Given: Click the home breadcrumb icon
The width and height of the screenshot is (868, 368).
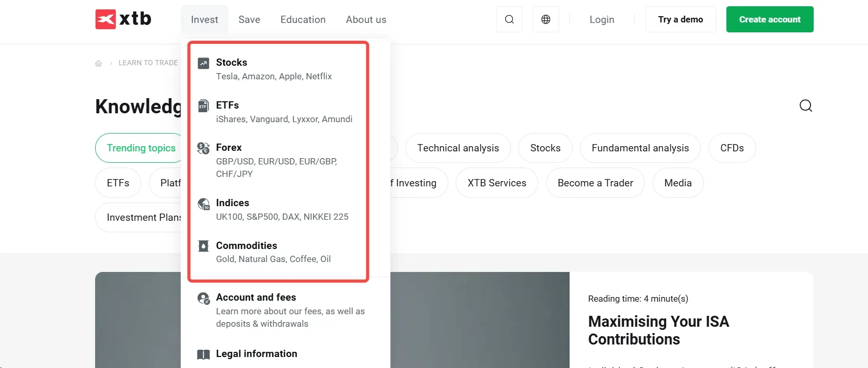Looking at the screenshot, I should point(98,63).
